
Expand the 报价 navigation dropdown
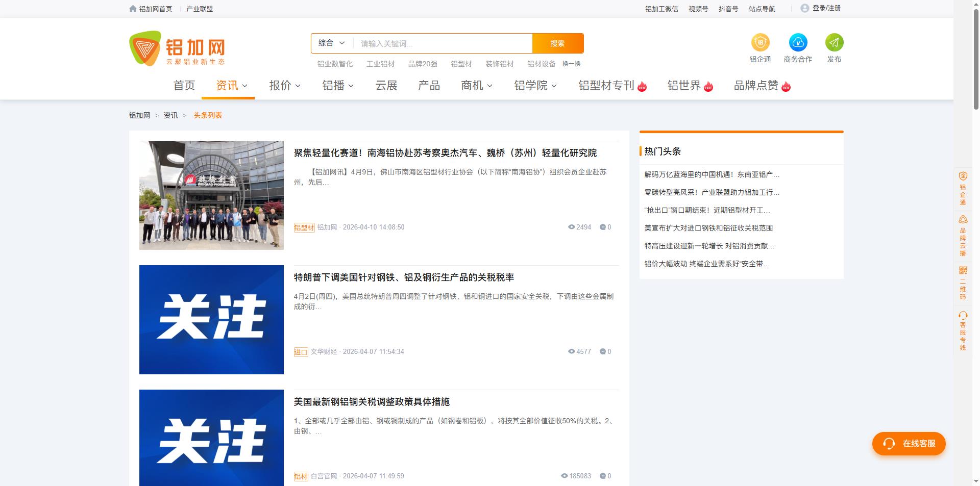(x=284, y=86)
